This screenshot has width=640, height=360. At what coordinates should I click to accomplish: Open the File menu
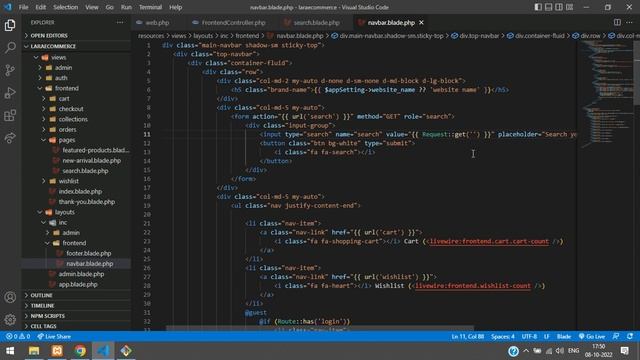pyautogui.click(x=23, y=7)
